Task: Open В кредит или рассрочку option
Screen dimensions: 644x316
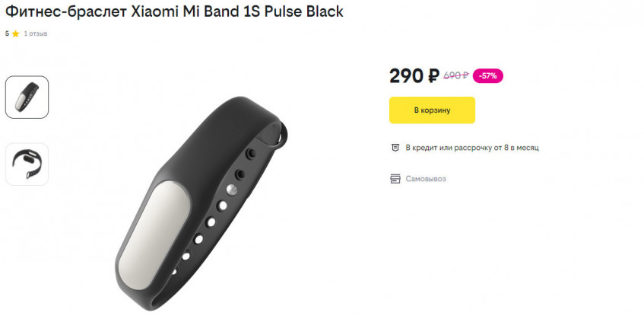Action: click(472, 148)
